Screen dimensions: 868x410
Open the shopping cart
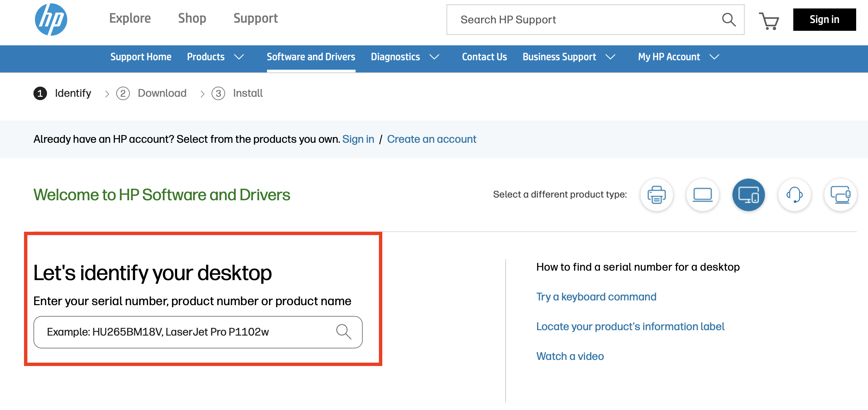[x=769, y=21]
